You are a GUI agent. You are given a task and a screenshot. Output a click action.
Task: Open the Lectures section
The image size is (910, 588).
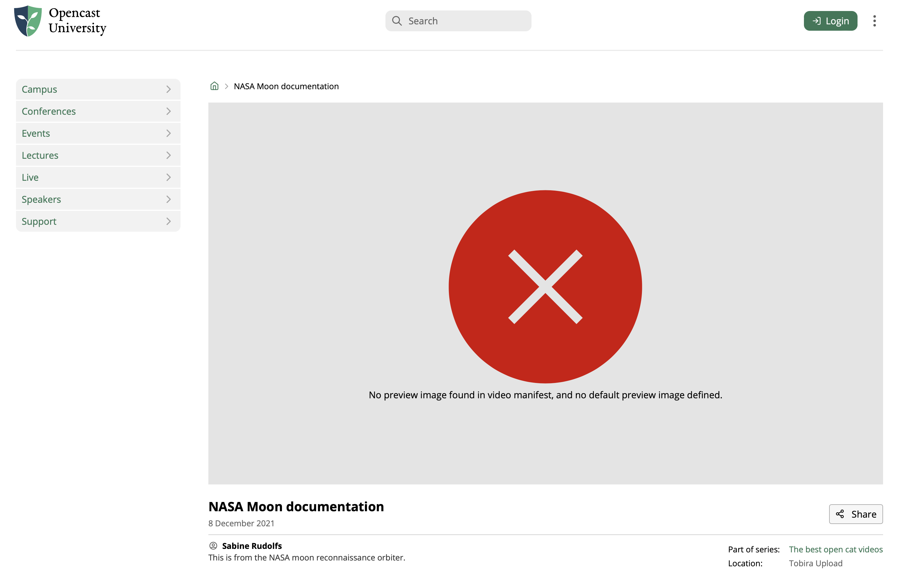coord(40,155)
